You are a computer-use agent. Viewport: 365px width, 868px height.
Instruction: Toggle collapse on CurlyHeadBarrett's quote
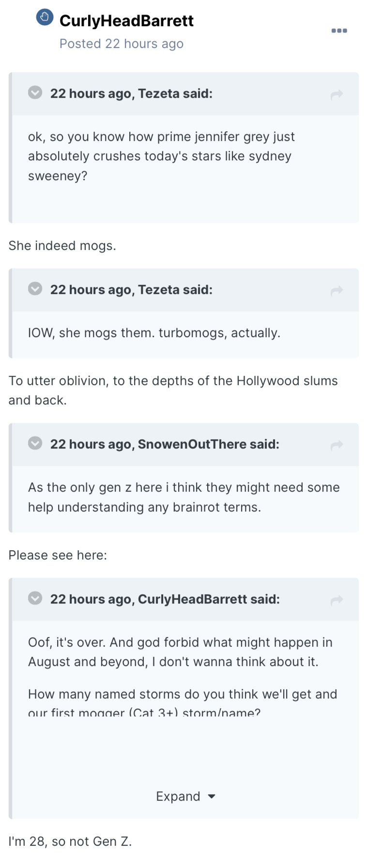35,598
